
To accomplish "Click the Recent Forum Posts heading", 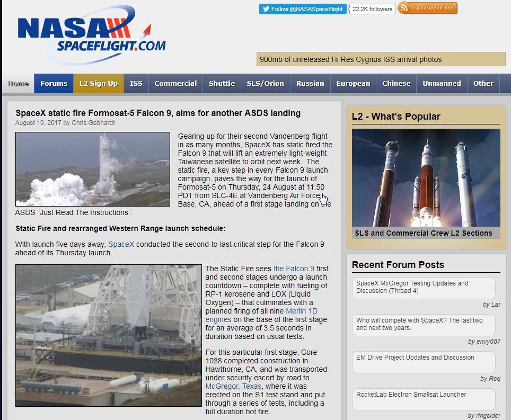I will [398, 265].
